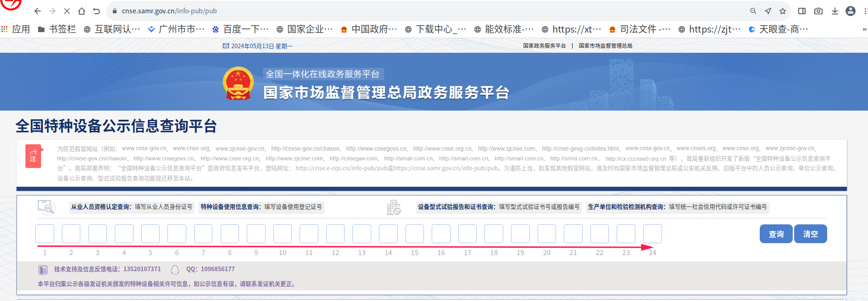
Task: Stop page loading with X icon
Action: (x=67, y=11)
